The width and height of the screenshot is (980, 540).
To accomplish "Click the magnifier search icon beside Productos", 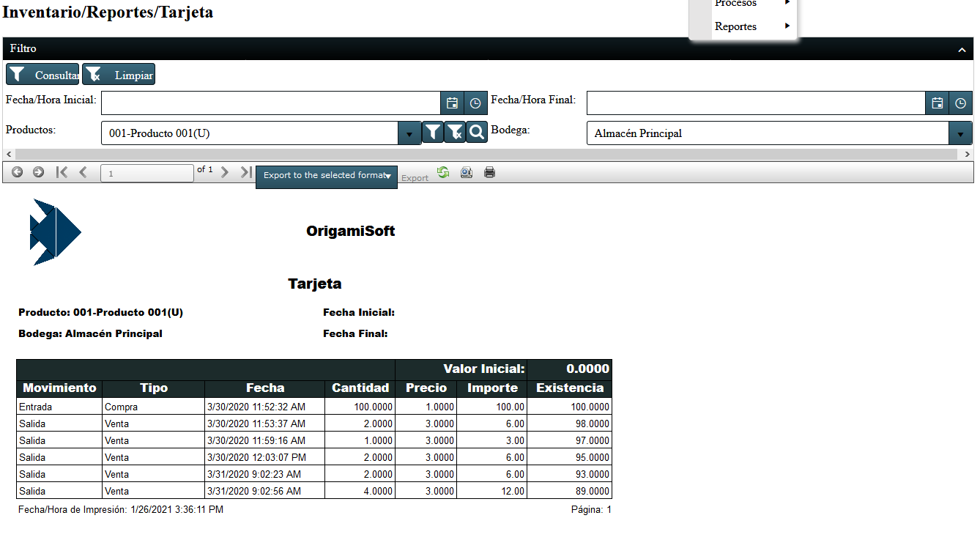I will pos(477,132).
